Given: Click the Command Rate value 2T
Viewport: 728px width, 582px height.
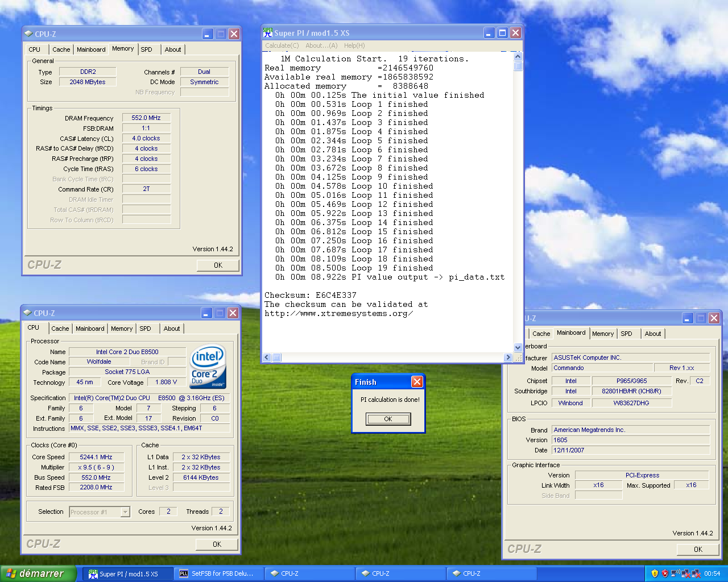Looking at the screenshot, I should (x=146, y=189).
